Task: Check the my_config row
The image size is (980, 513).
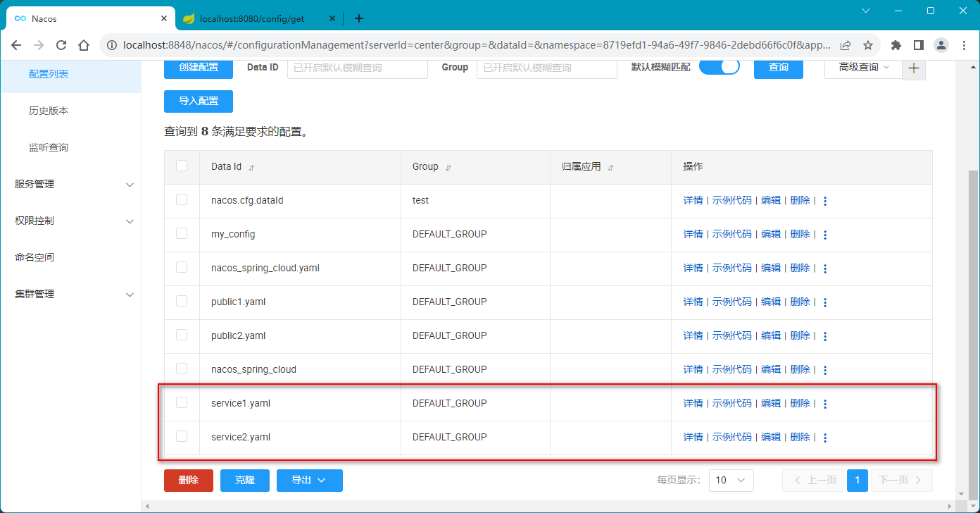Action: pos(182,233)
